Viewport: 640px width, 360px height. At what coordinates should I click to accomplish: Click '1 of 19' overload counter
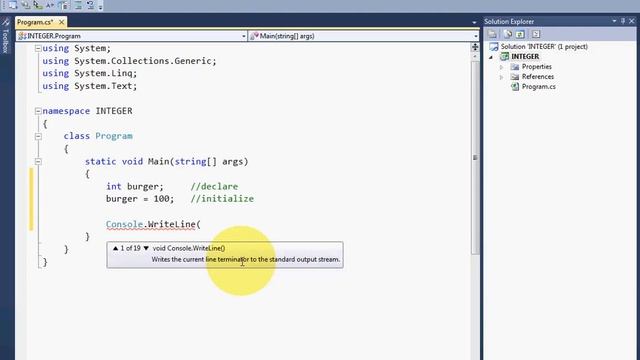(131, 248)
